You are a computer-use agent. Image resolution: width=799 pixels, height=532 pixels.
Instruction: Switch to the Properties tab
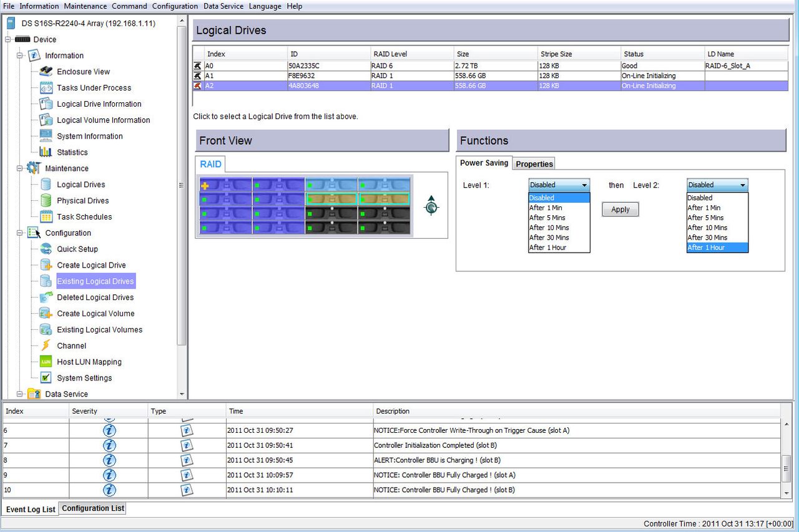click(534, 164)
